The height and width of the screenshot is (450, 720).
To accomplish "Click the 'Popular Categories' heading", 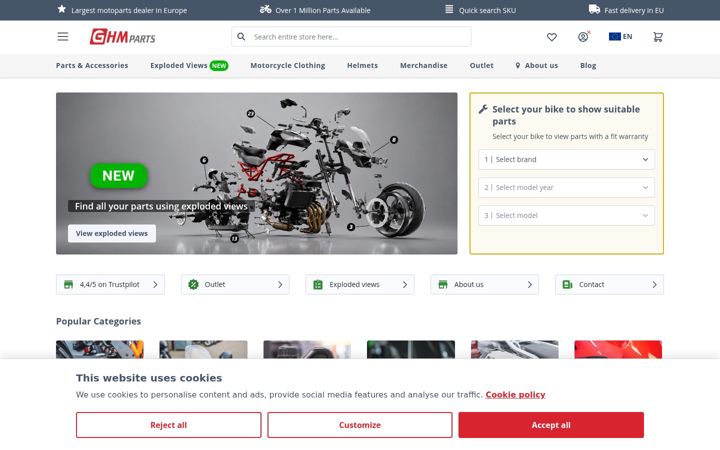I will click(x=98, y=321).
